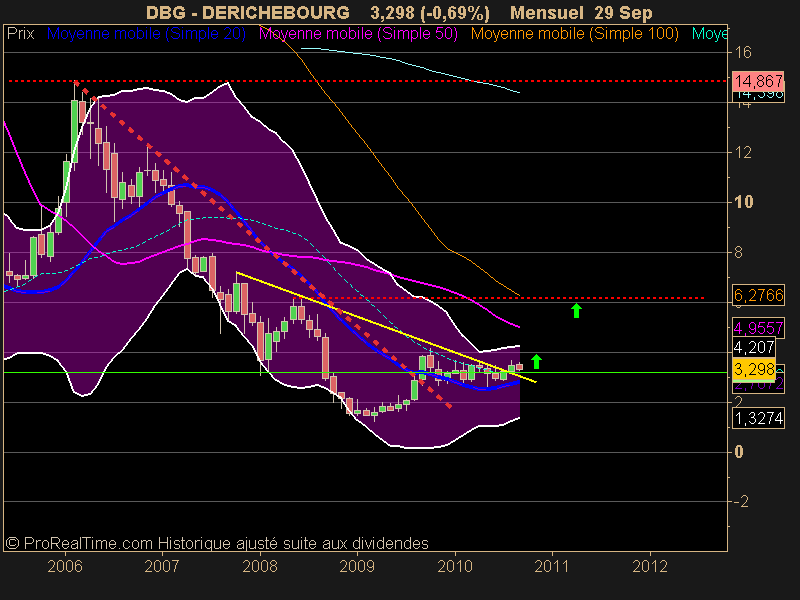Click the 2009 year on time axis
This screenshot has height=600, width=800.
357,566
